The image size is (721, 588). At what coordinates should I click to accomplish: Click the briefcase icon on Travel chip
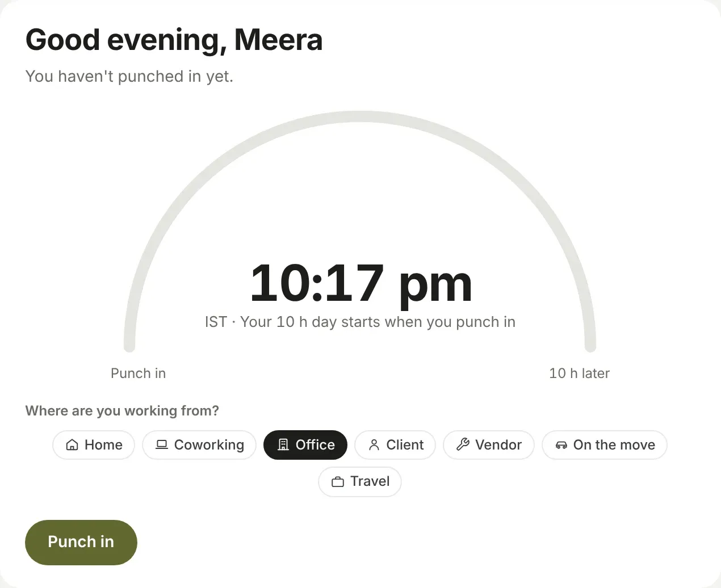[x=338, y=482]
